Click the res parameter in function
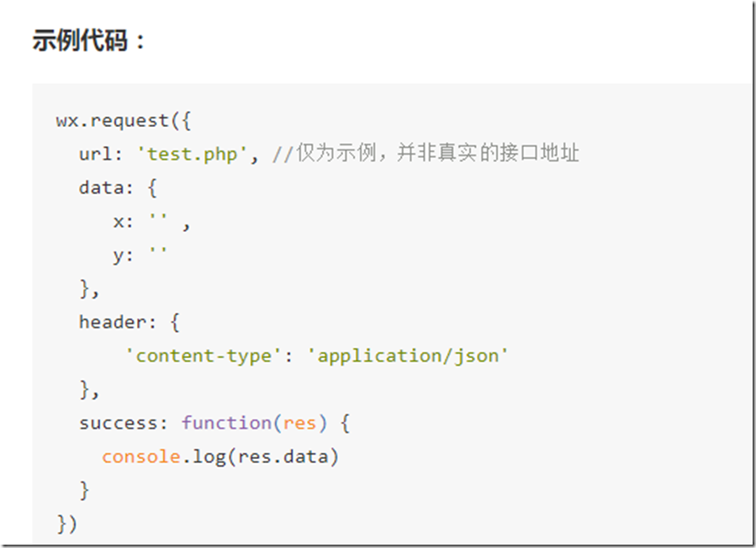This screenshot has height=548, width=756. [x=299, y=423]
